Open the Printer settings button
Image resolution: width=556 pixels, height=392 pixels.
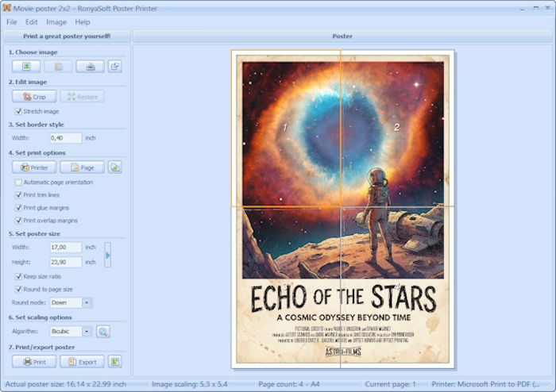pos(34,167)
